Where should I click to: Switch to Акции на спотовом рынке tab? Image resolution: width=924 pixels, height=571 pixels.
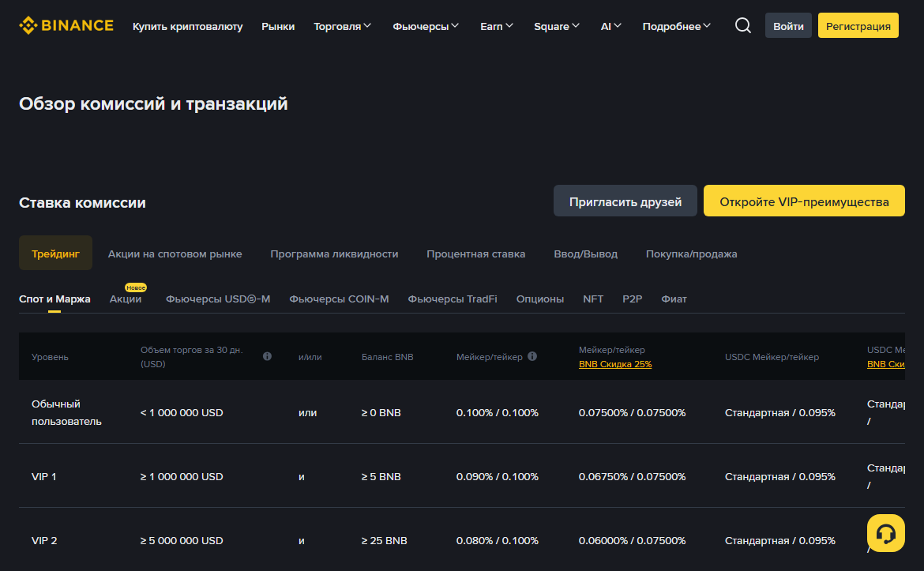pos(175,254)
